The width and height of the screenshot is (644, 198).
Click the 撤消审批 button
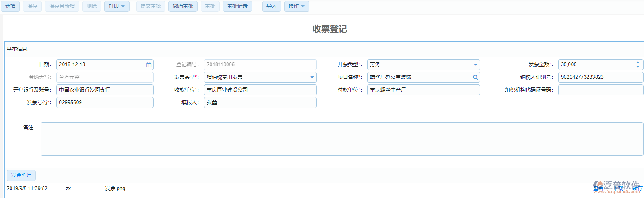click(x=183, y=6)
